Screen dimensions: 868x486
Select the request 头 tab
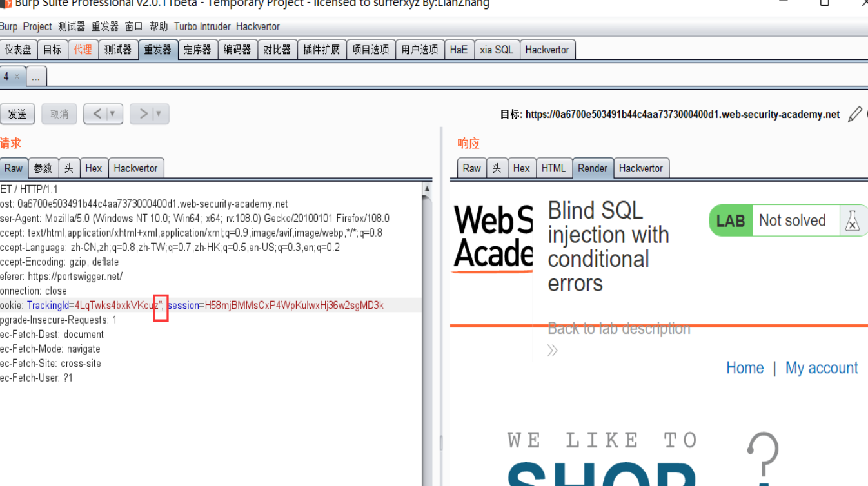69,168
